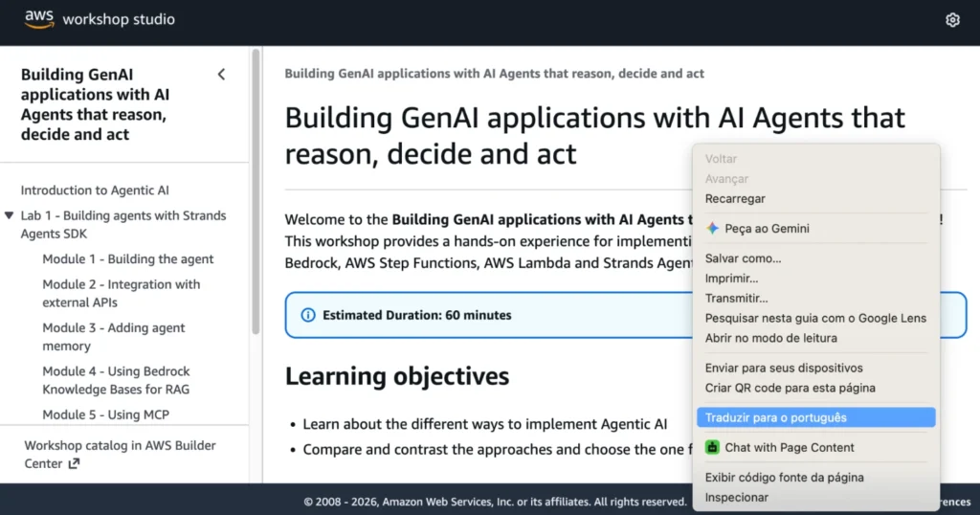Click the Estimated Duration: 60 minutes text
Viewport: 980px width, 515px height.
point(417,315)
